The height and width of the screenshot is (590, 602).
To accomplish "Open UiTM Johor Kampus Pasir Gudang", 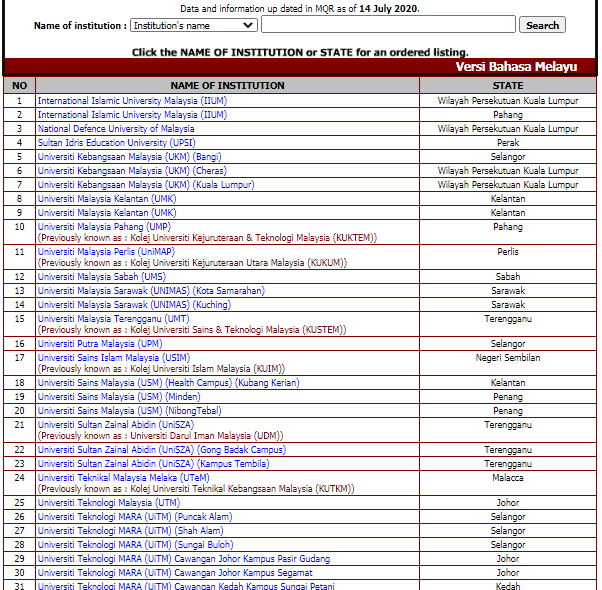I will coord(184,559).
